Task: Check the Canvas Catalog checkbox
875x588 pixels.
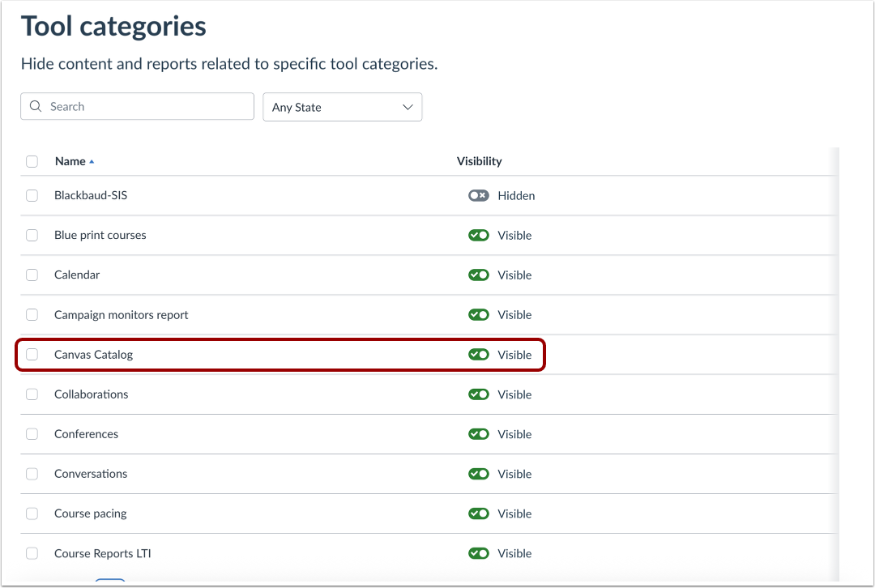Action: pos(32,354)
